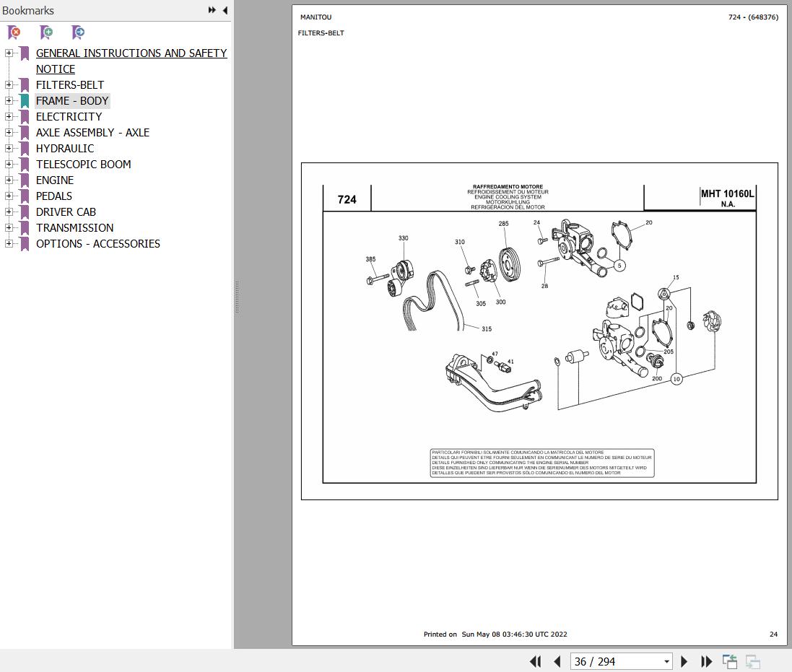Open GENERAL INSTRUCTIONS AND SAFETY NOTICE bookmark

click(x=131, y=61)
